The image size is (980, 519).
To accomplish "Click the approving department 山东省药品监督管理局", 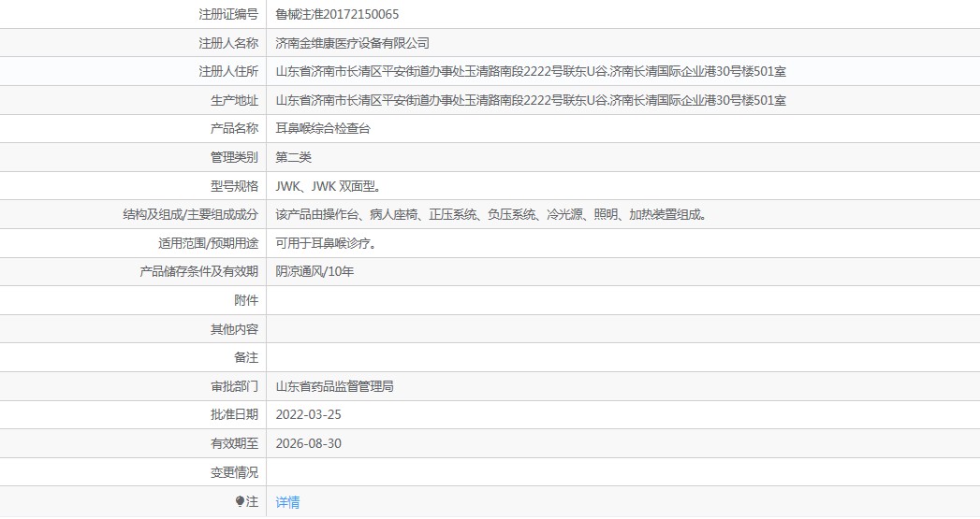I will 334,386.
